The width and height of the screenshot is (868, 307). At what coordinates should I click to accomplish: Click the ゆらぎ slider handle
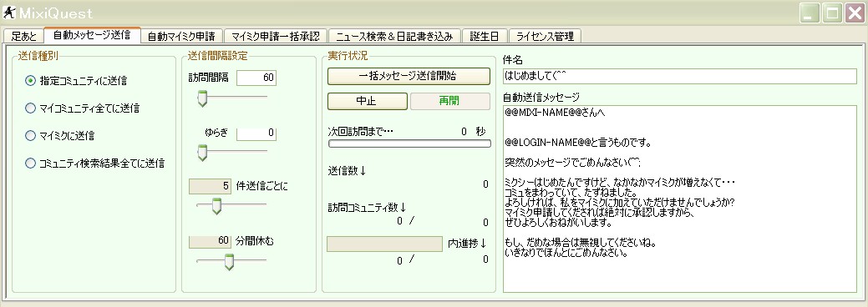(203, 152)
